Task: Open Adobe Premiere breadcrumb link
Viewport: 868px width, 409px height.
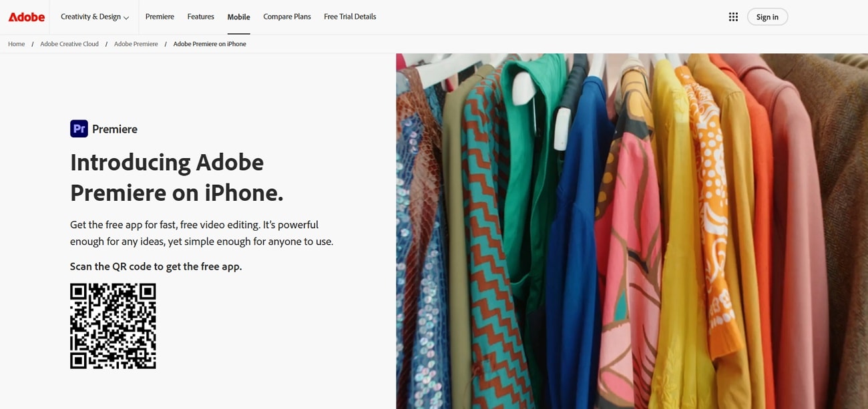Action: [x=136, y=44]
